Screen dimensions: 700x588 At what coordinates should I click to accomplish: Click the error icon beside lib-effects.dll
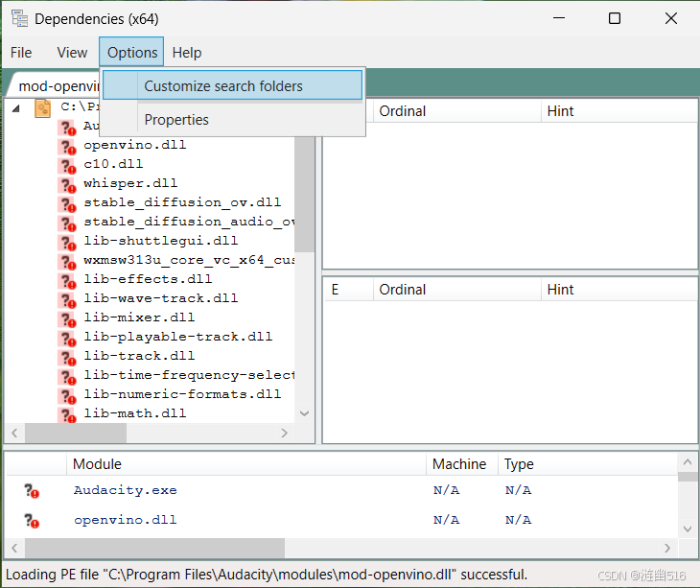[67, 281]
